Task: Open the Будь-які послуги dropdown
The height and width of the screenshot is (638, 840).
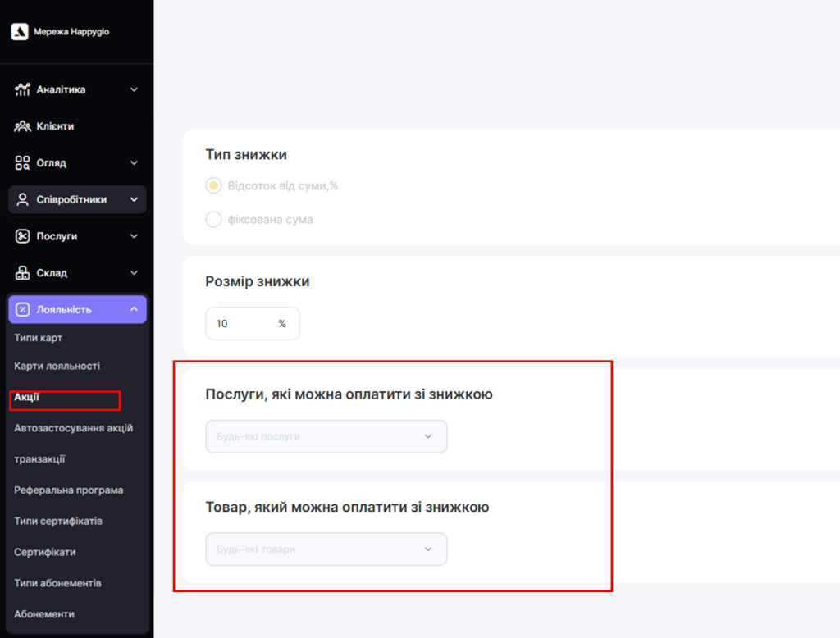Action: click(326, 436)
